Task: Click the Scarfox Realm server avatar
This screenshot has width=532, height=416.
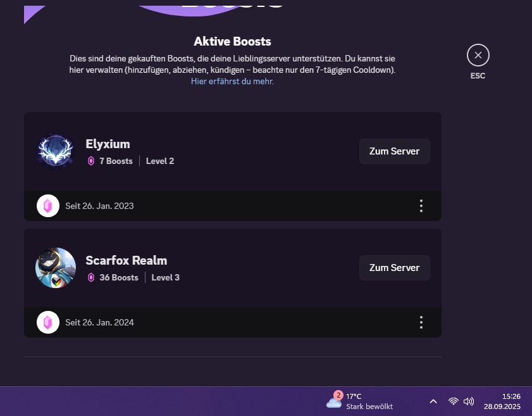Action: pos(56,268)
